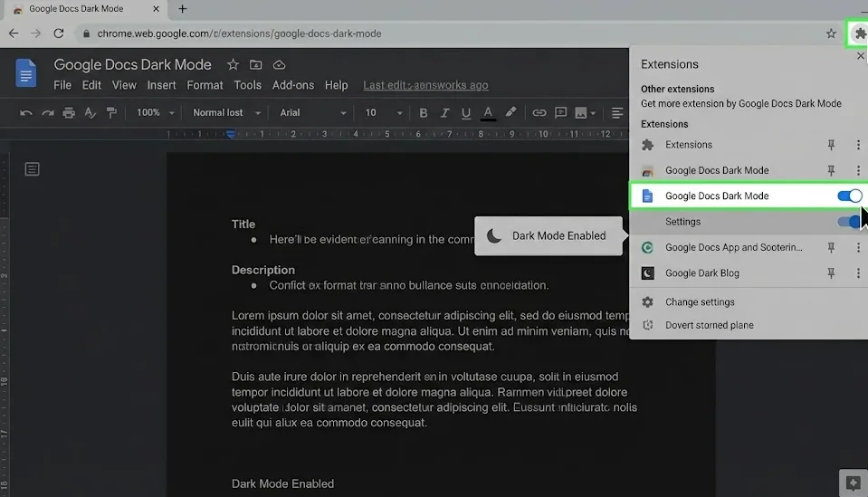This screenshot has height=497, width=868.
Task: Select the Paint format roller icon
Action: [111, 113]
